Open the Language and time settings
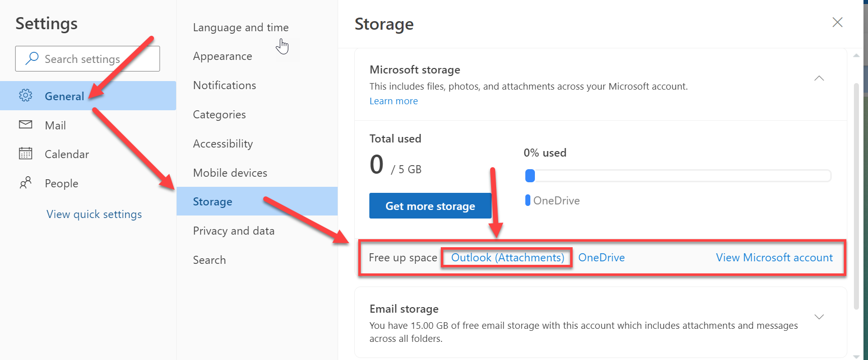The height and width of the screenshot is (360, 868). 241,28
